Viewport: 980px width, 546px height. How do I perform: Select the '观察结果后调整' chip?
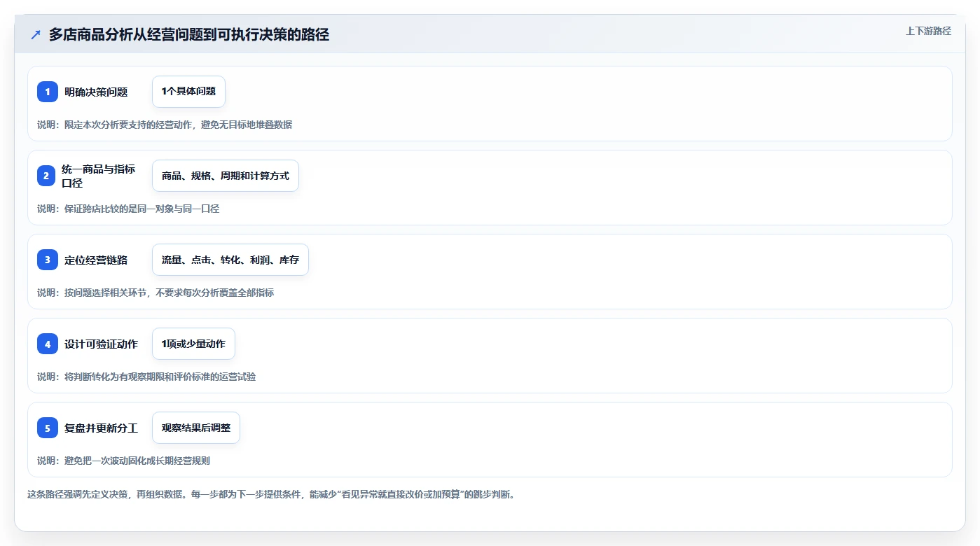tap(196, 428)
